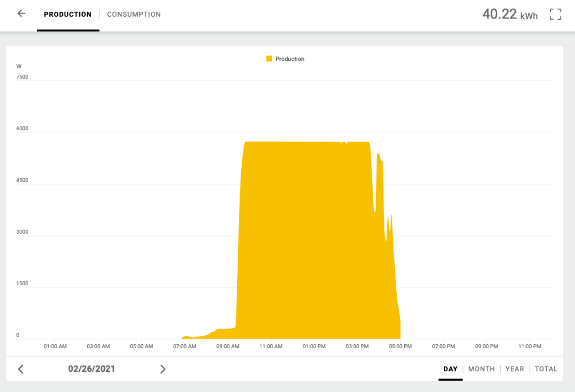Advance to the next day using right chevron
Viewport: 575px width, 392px height.
(x=162, y=369)
